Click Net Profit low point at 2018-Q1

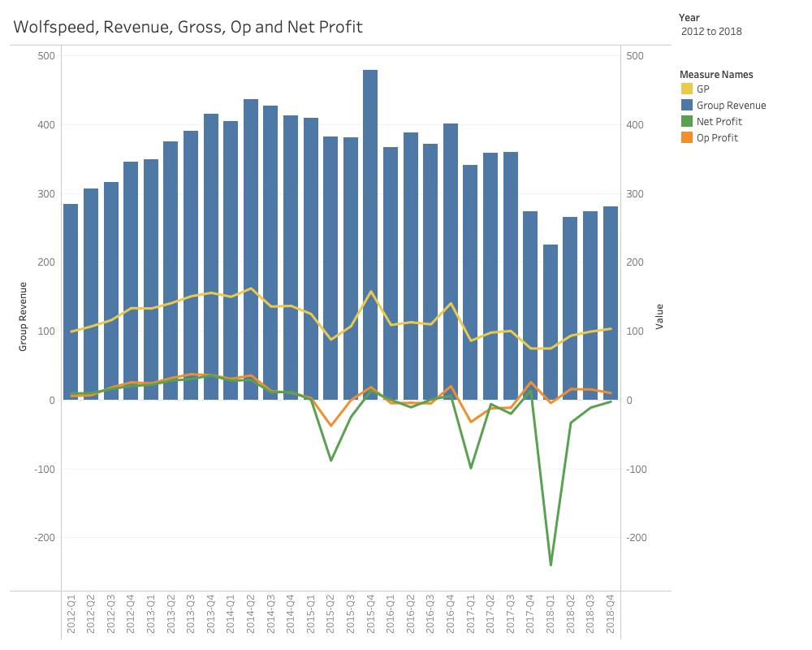[551, 565]
